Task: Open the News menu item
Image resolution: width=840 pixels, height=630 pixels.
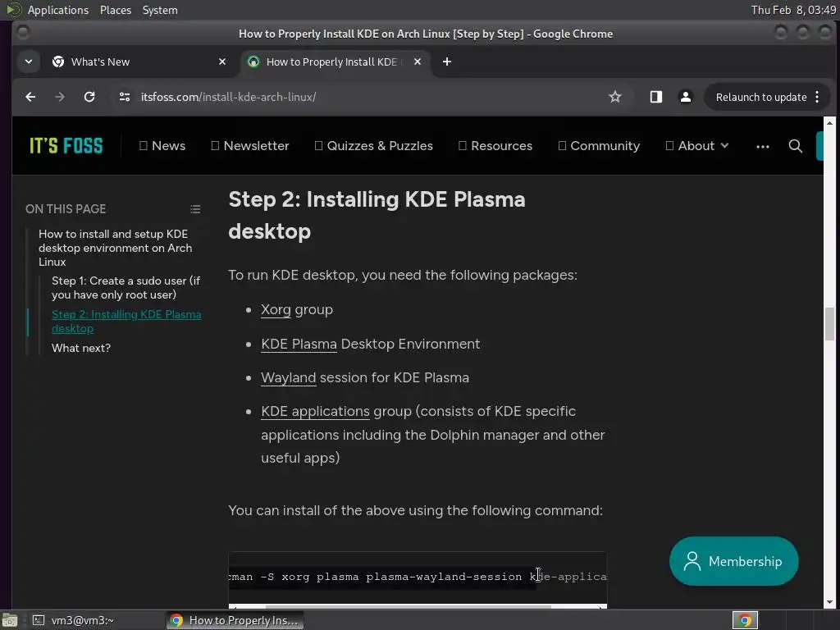Action: pos(162,146)
